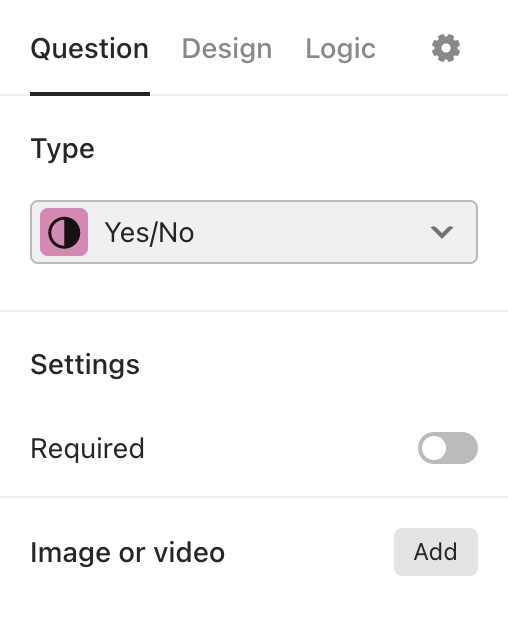The image size is (508, 638).
Task: Switch to the Design tab
Action: (227, 49)
